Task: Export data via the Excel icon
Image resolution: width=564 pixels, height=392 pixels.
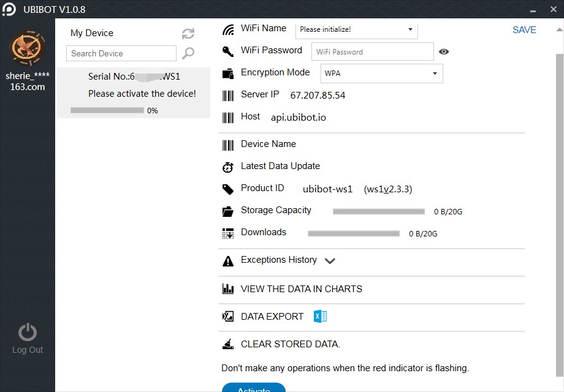Action: (x=320, y=316)
